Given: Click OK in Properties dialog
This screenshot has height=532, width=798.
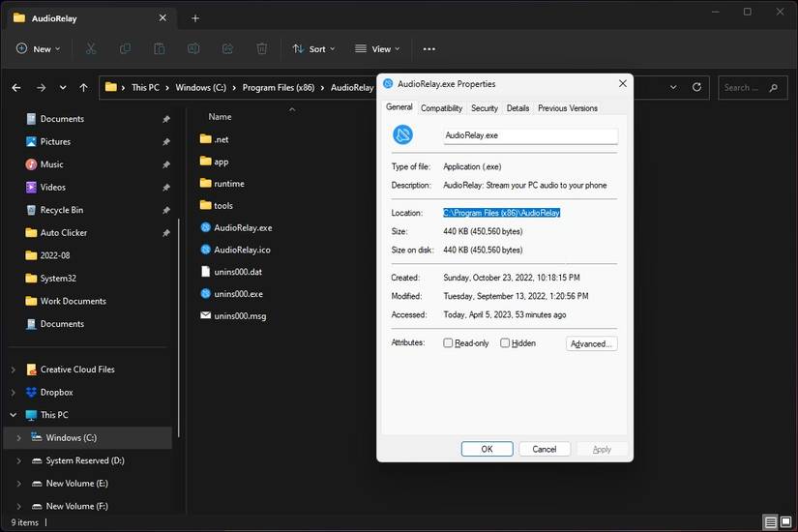Looking at the screenshot, I should pos(487,449).
